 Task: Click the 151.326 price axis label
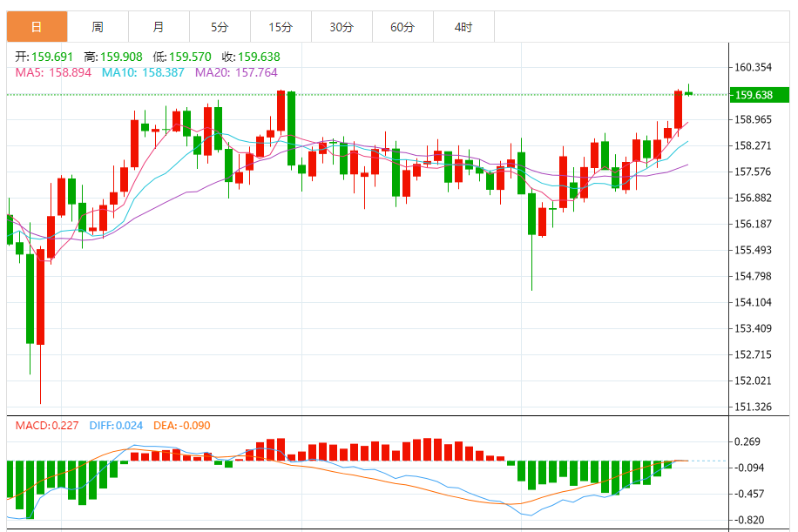[x=753, y=407]
